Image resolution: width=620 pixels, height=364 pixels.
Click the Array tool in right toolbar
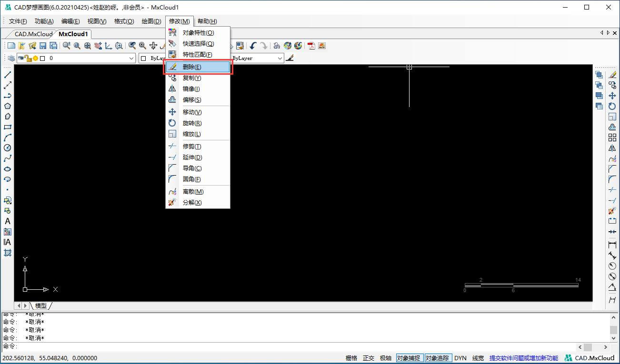coord(612,138)
